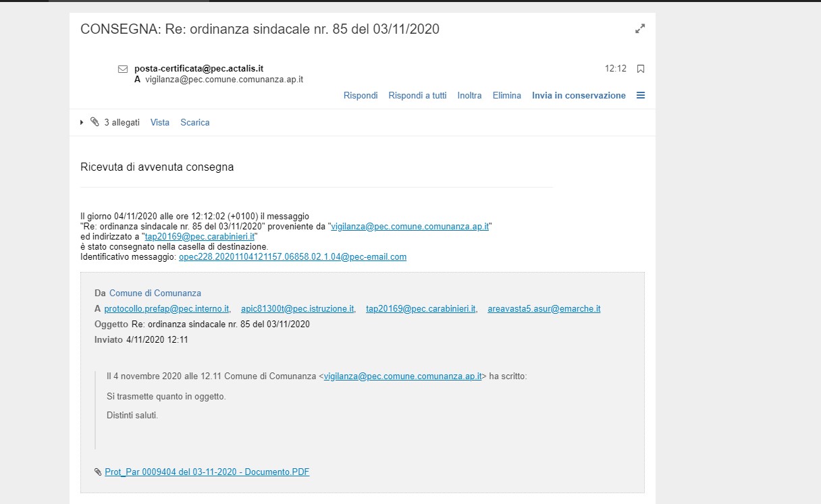Open the Prot_Par 0009404 PDF attachment
Viewport: 821px width, 504px height.
point(207,472)
